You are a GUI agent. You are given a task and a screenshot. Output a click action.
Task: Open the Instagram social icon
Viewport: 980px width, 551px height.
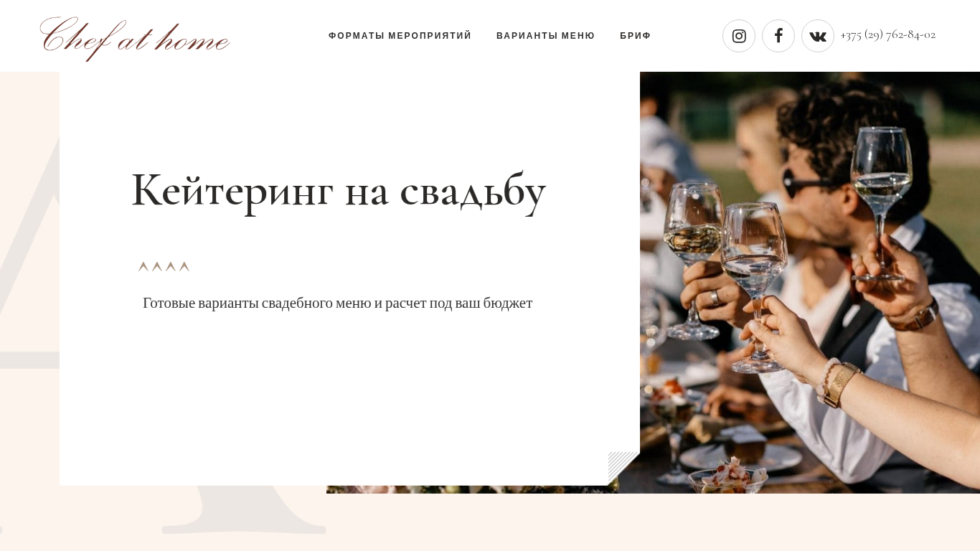739,36
